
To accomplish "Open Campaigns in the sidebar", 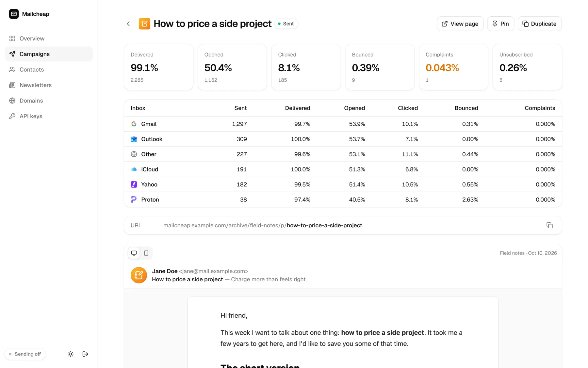I will (x=49, y=54).
